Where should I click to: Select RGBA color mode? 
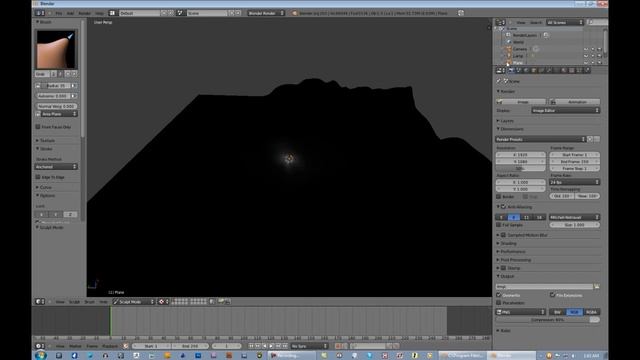591,312
